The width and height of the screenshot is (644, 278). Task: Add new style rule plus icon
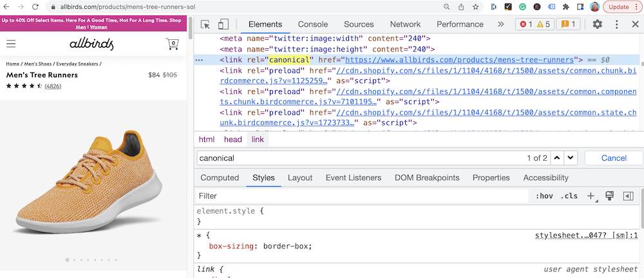click(591, 196)
